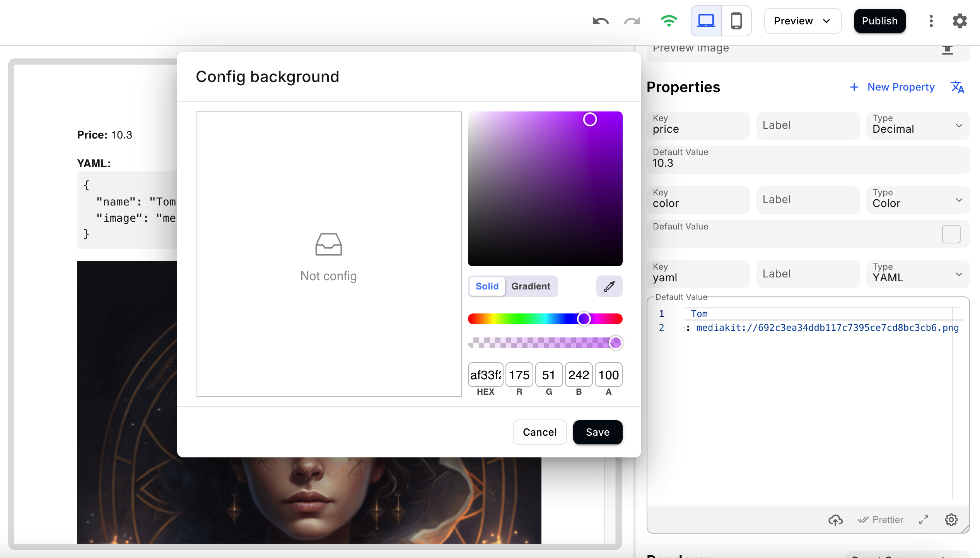Open the translate properties icon
Image resolution: width=980 pixels, height=558 pixels.
click(x=958, y=87)
